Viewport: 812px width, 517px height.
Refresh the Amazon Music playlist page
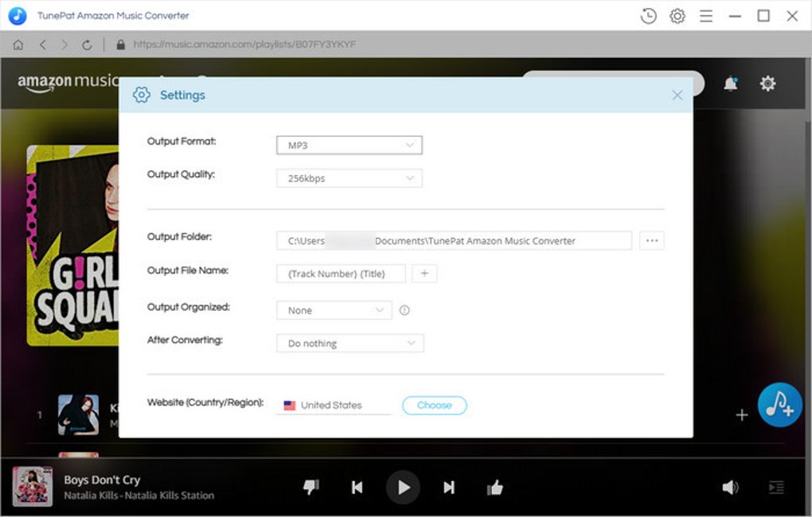coord(86,45)
